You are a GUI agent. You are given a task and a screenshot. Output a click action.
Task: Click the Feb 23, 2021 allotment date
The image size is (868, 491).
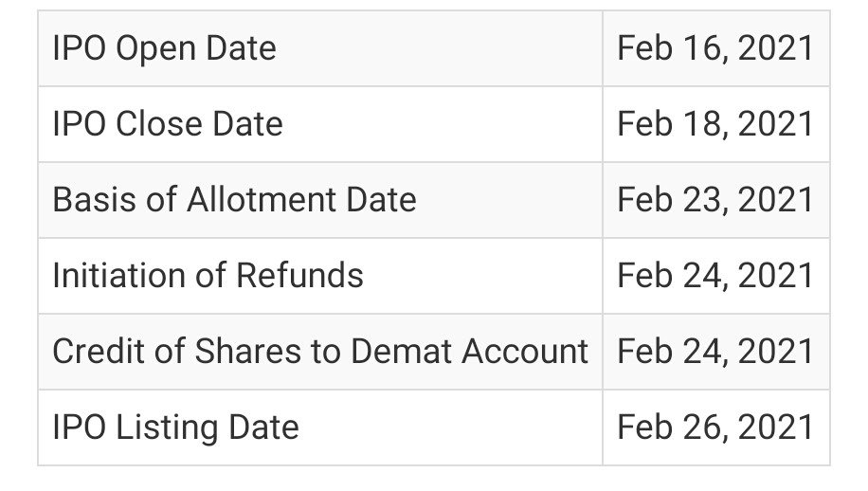click(715, 199)
